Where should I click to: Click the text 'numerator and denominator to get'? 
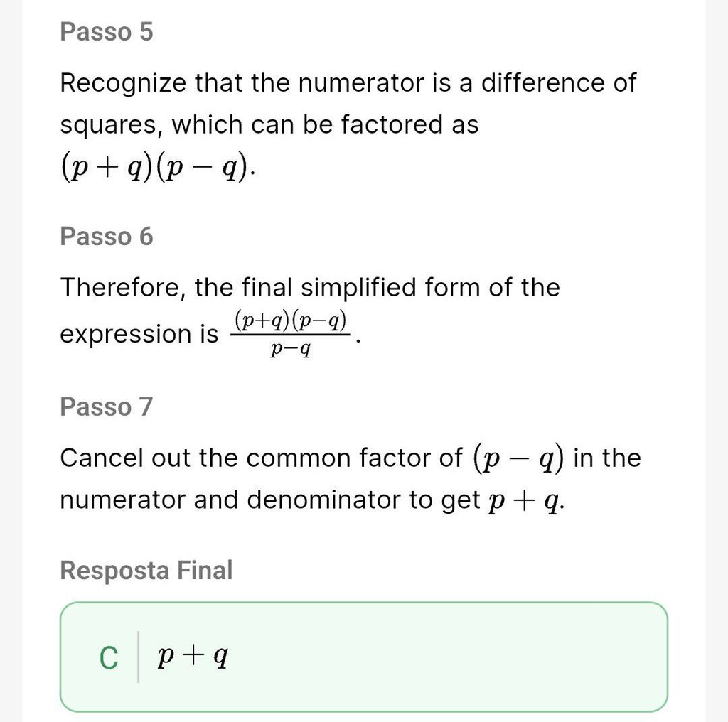pos(270,500)
